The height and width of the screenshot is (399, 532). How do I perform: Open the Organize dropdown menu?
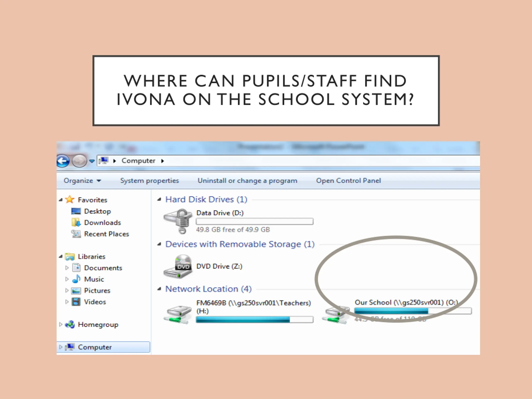click(x=82, y=181)
